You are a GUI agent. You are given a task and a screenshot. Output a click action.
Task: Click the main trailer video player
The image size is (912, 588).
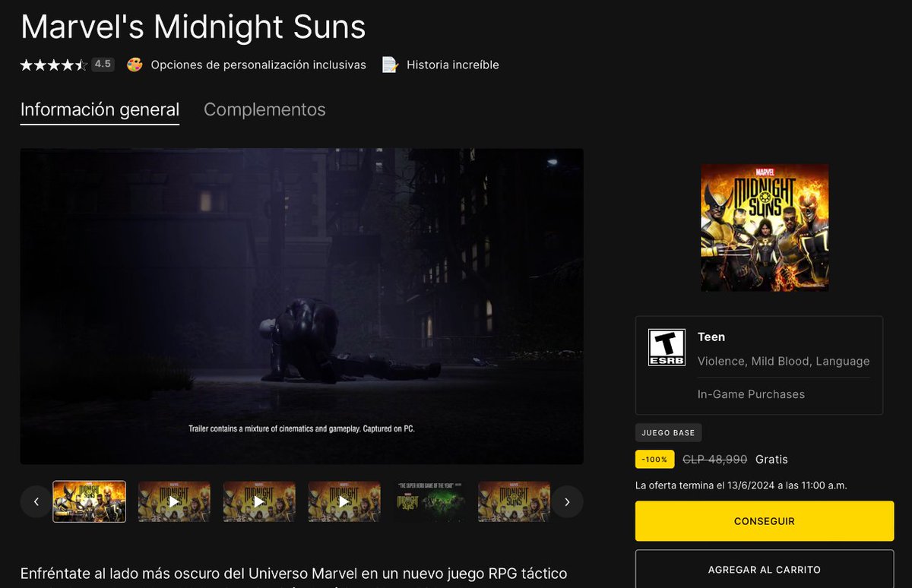pyautogui.click(x=302, y=306)
